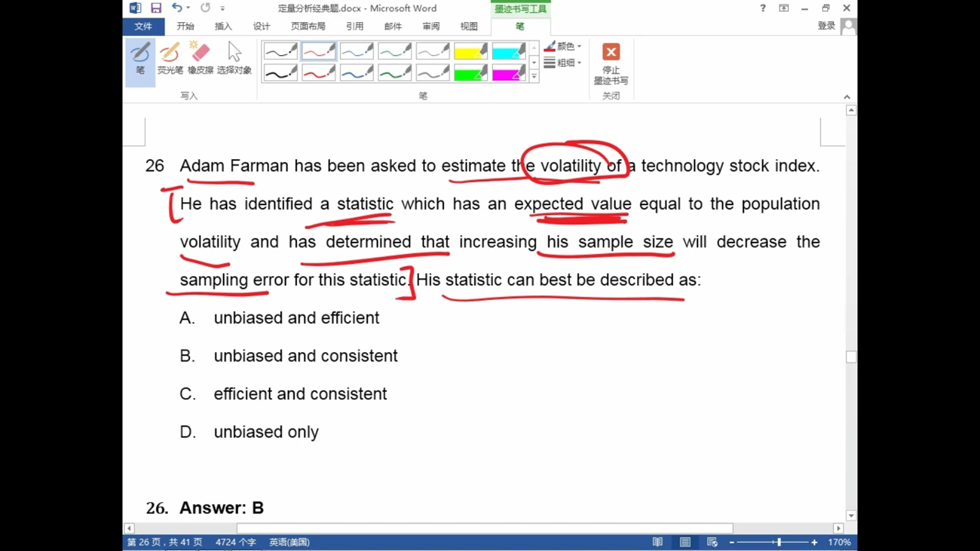Click the Sign in (登录) link

tap(826, 26)
